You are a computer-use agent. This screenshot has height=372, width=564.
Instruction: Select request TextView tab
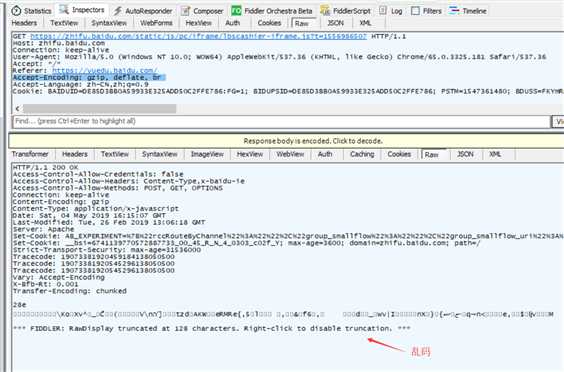(x=64, y=23)
